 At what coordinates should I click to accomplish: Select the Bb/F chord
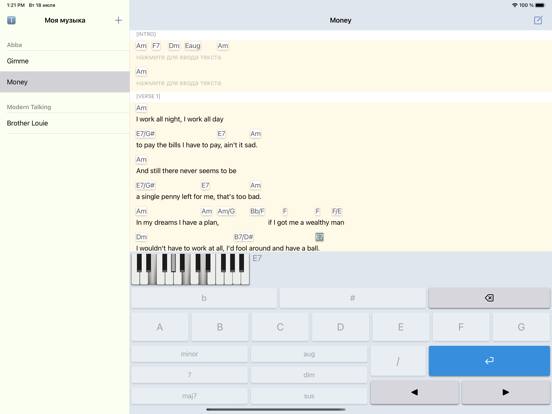257,211
